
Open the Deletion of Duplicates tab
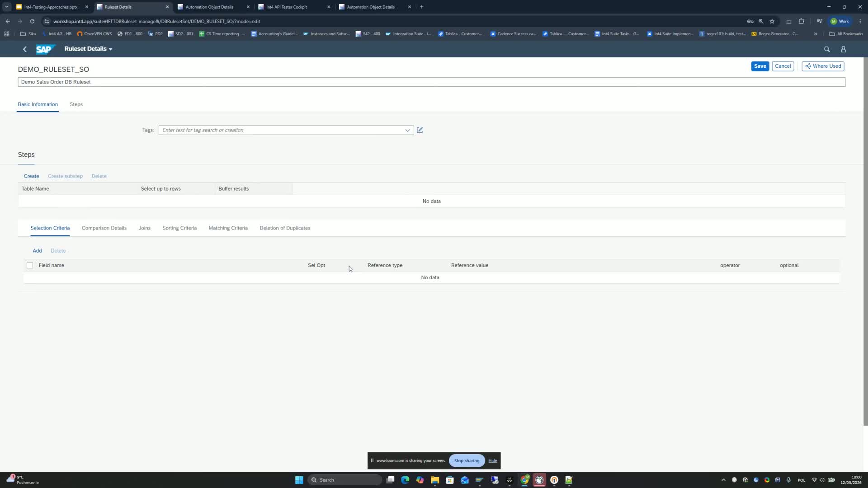pos(285,228)
